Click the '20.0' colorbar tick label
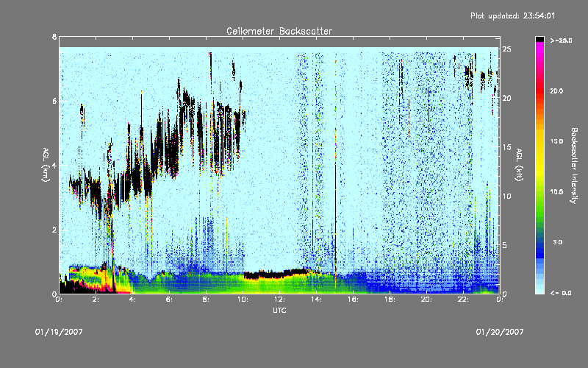This screenshot has height=368, width=588. (556, 91)
